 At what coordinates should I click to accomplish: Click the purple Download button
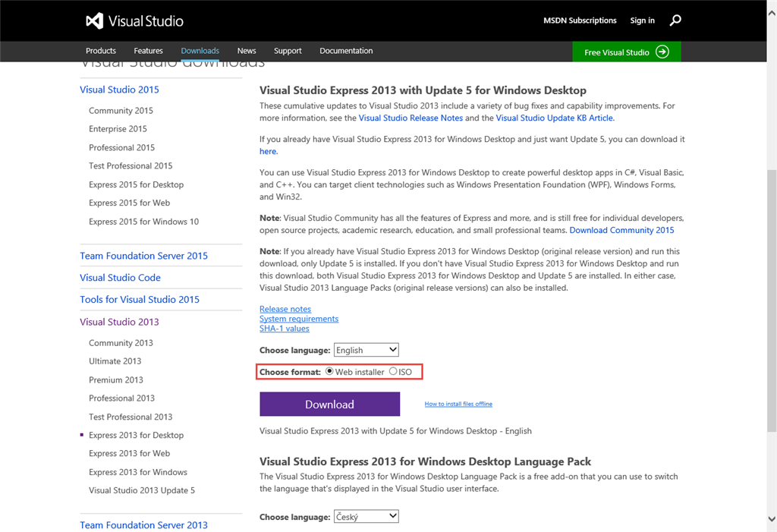[x=329, y=404]
